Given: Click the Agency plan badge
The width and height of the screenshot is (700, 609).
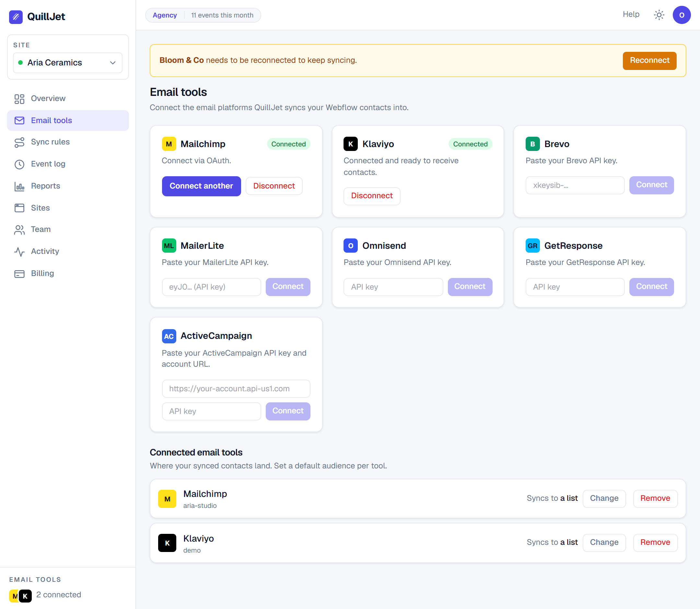Looking at the screenshot, I should (x=165, y=15).
